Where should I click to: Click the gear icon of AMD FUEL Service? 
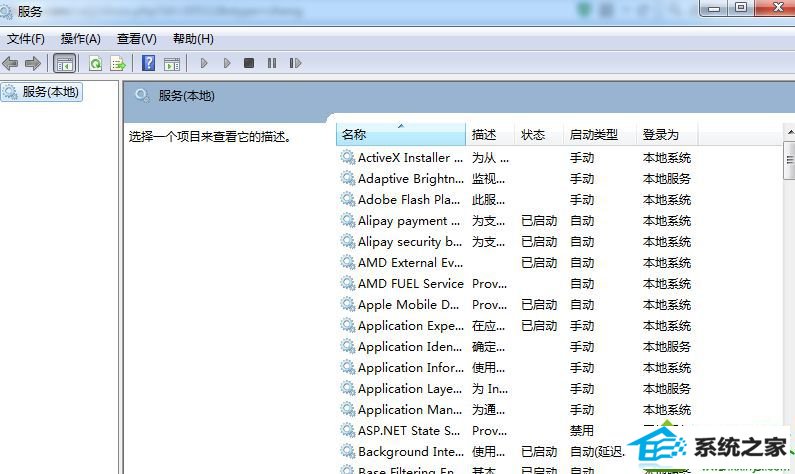[347, 283]
